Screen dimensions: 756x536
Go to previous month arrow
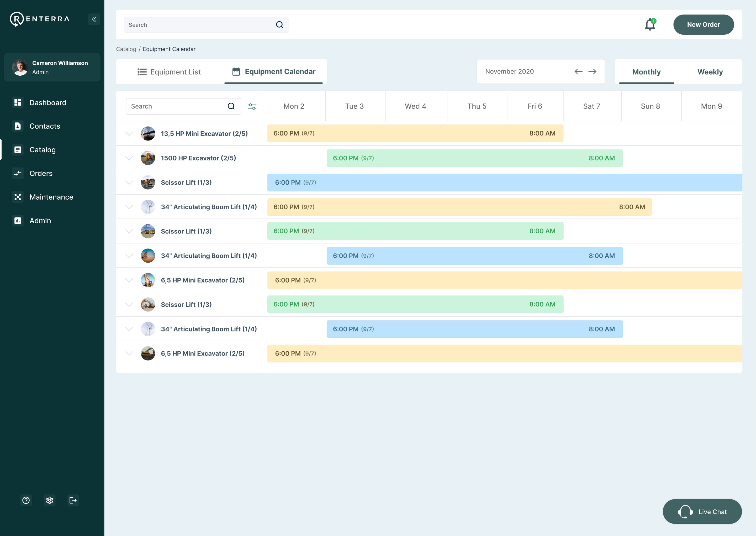pos(578,72)
